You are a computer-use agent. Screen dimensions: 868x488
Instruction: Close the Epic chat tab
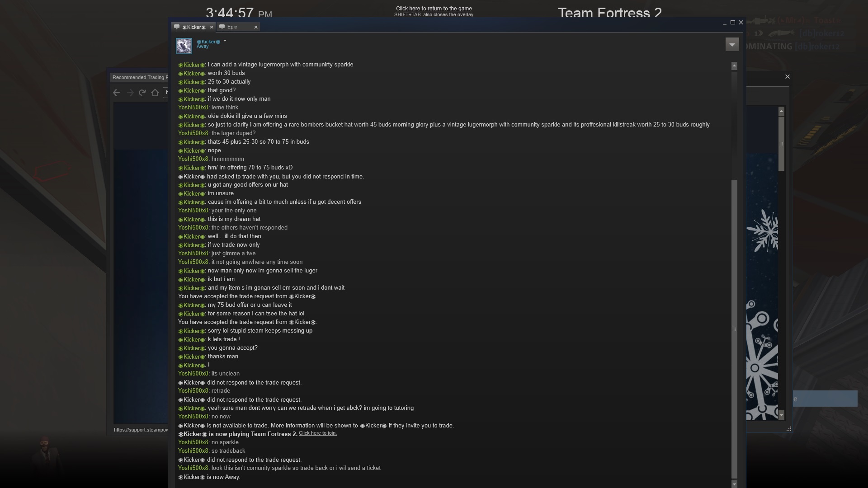click(256, 27)
